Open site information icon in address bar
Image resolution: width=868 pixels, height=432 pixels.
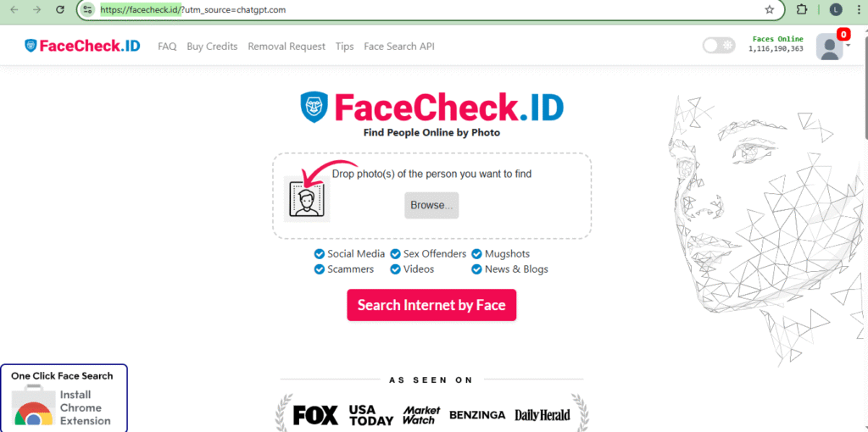point(87,9)
